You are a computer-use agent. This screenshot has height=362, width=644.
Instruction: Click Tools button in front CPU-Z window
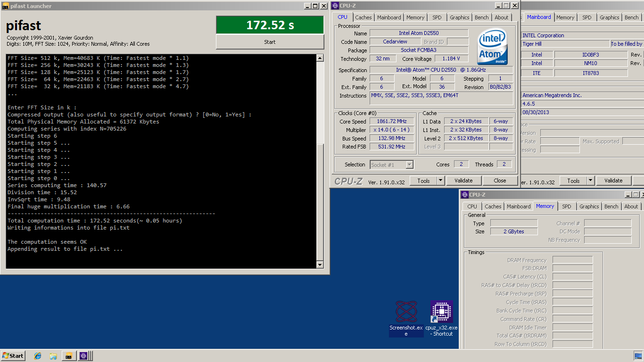[x=423, y=181]
